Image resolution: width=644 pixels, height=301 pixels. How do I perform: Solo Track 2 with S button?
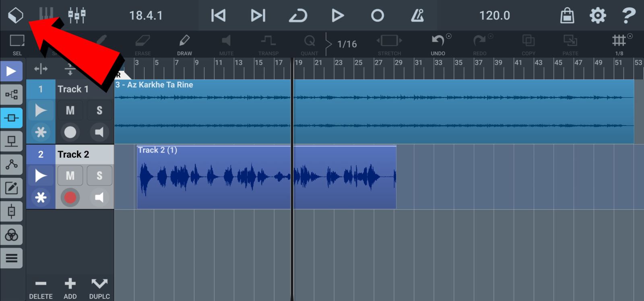click(99, 176)
